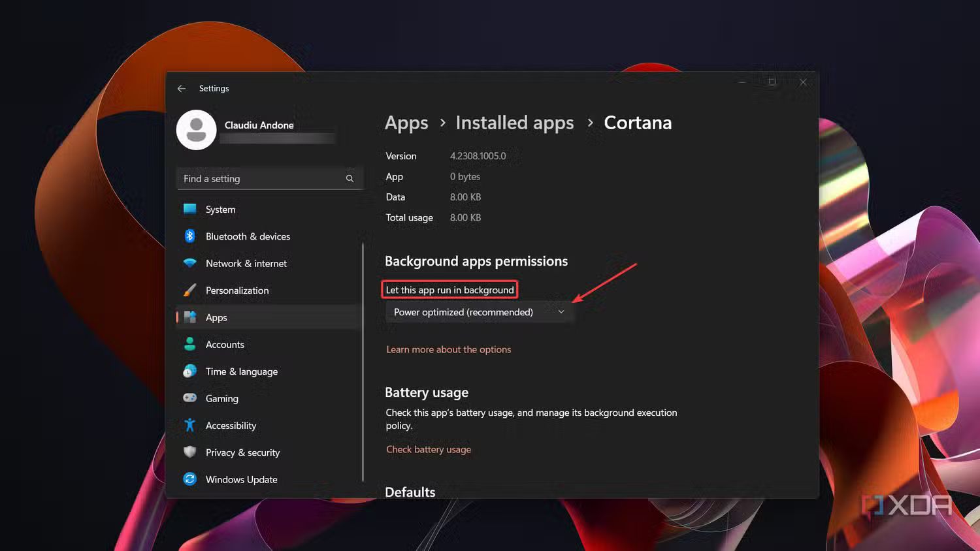Navigate to Apps breadcrumb

(406, 123)
